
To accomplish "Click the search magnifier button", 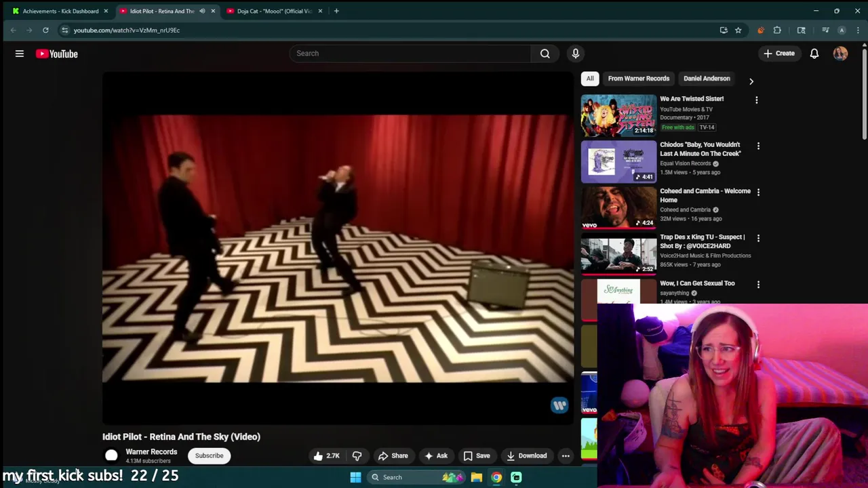I will (545, 54).
